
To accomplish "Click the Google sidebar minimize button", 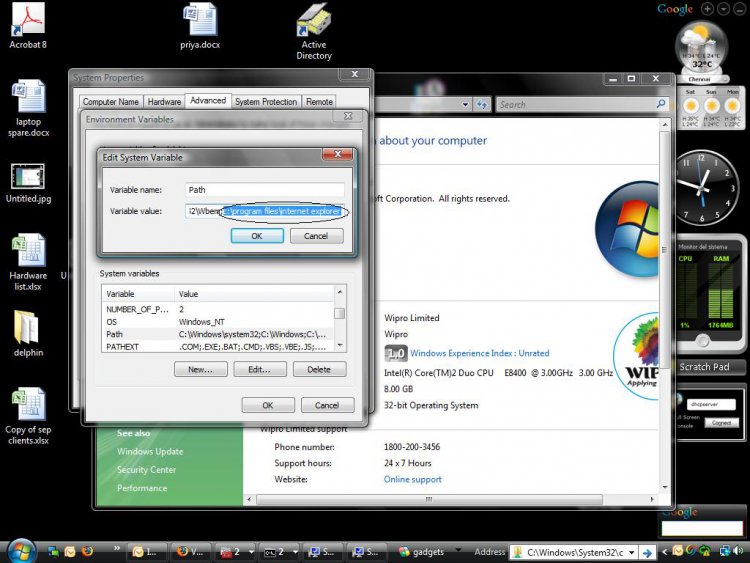I will [739, 9].
